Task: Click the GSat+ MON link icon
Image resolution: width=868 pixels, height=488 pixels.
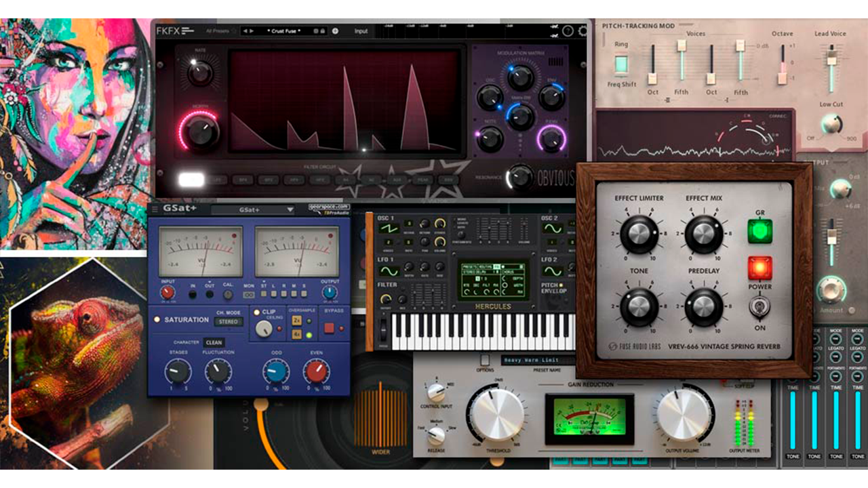Action: 249,295
